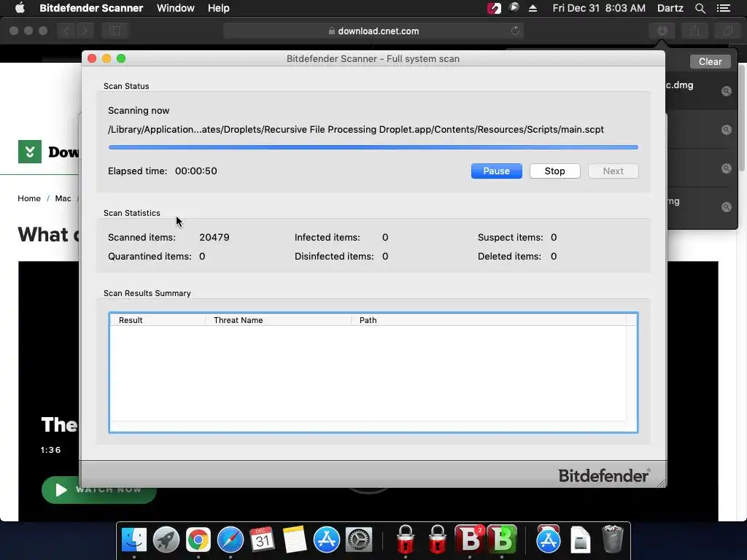Click the download.cnet.com address field

click(x=373, y=31)
